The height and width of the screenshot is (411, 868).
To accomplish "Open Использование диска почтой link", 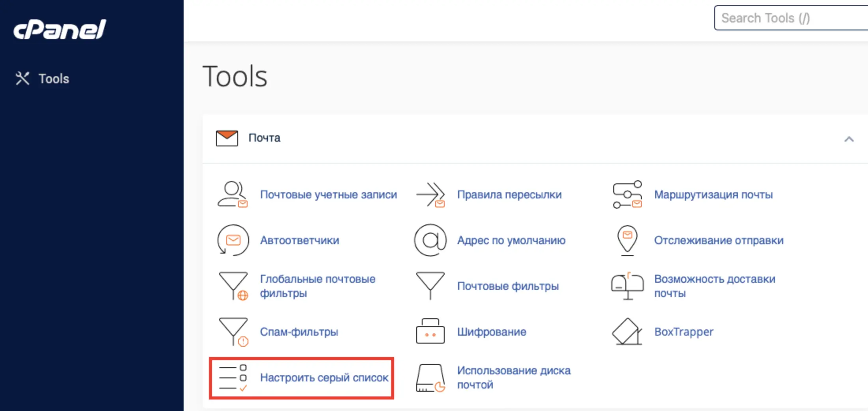I will (x=514, y=377).
